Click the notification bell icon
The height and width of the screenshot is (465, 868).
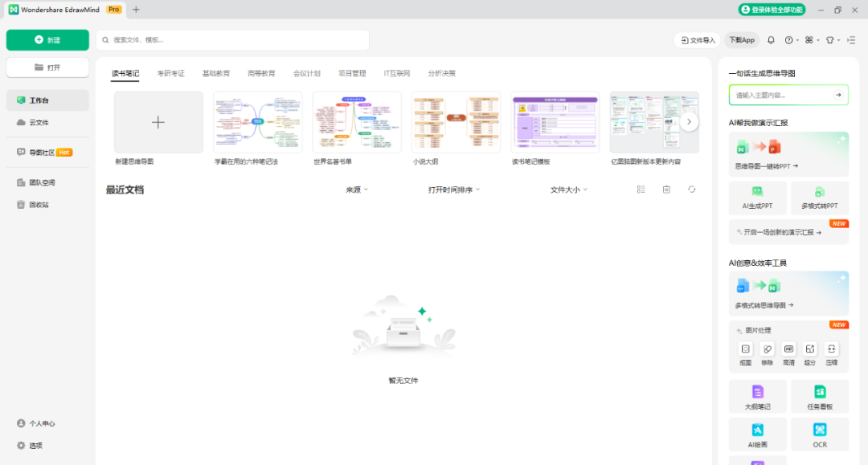point(771,40)
